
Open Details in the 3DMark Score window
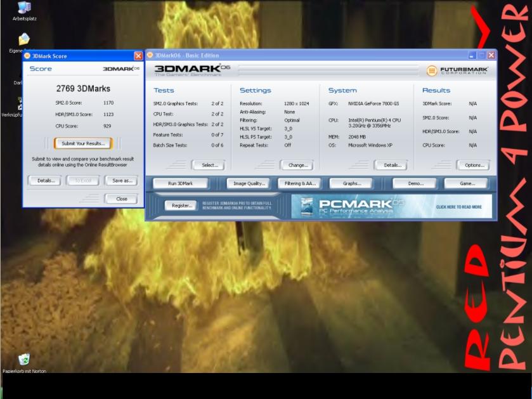tap(45, 181)
